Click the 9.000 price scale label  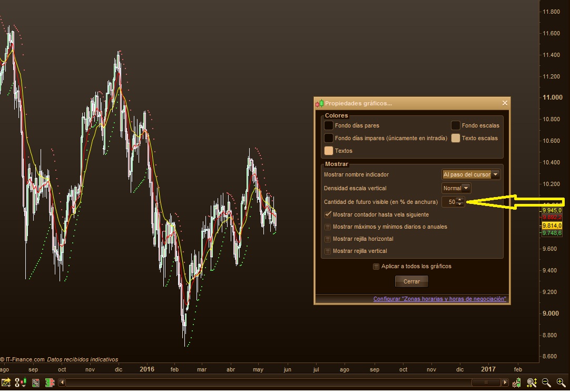click(x=551, y=313)
